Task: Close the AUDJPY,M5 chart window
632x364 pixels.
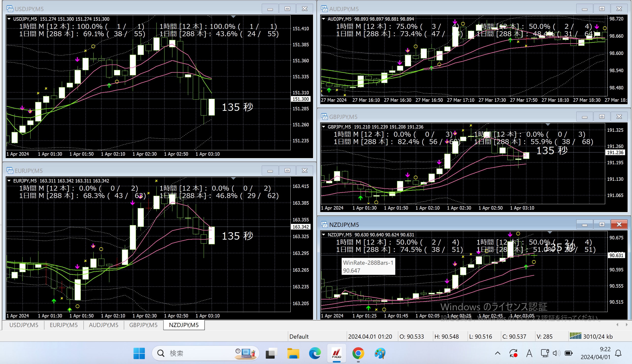Action: point(619,9)
